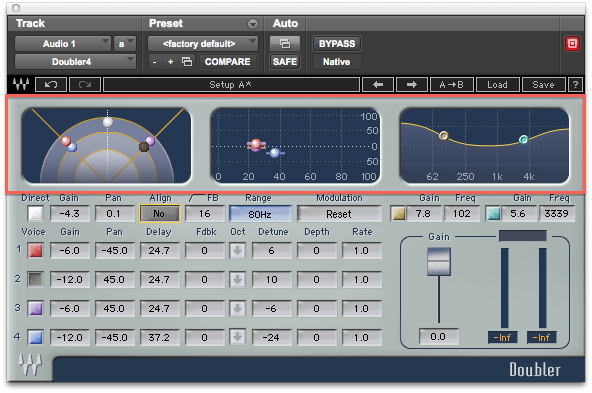This screenshot has height=393, width=592.
Task: Open plug-in automation enable dialog icon under Auto
Action: 285,44
